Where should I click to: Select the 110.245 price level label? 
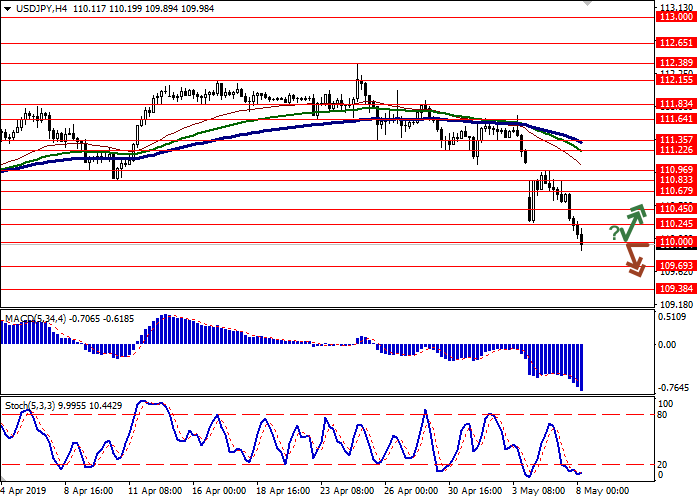click(676, 224)
